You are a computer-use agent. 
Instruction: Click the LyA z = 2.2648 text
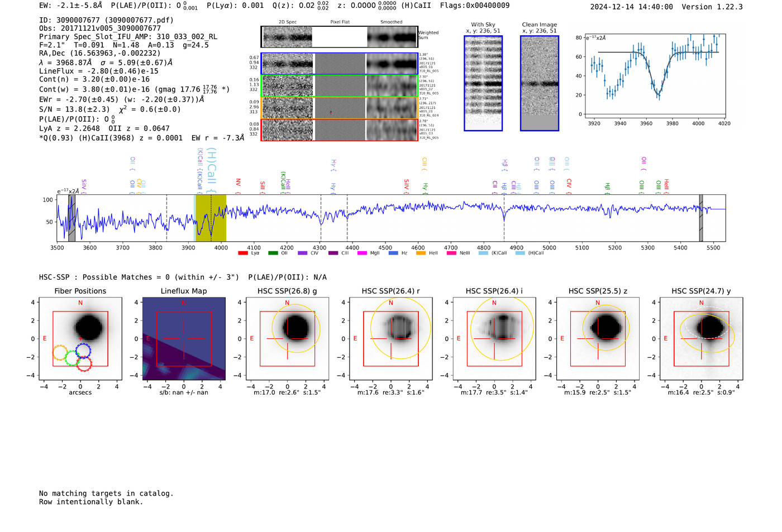(x=70, y=128)
